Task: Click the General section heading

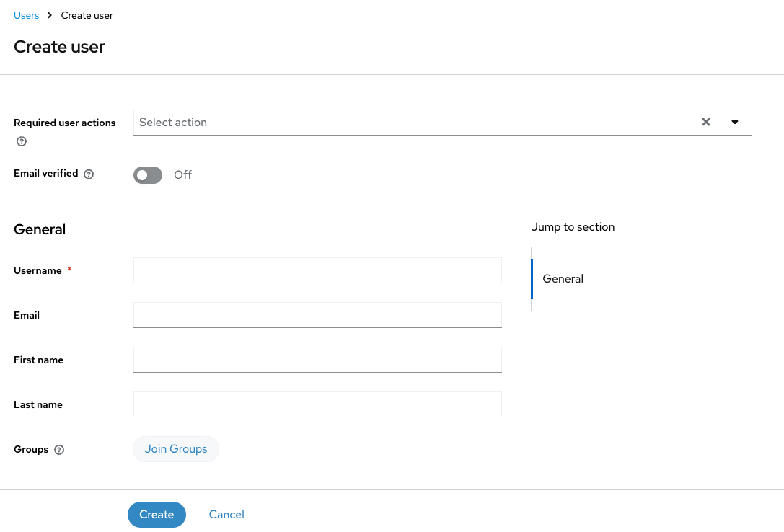Action: tap(40, 229)
